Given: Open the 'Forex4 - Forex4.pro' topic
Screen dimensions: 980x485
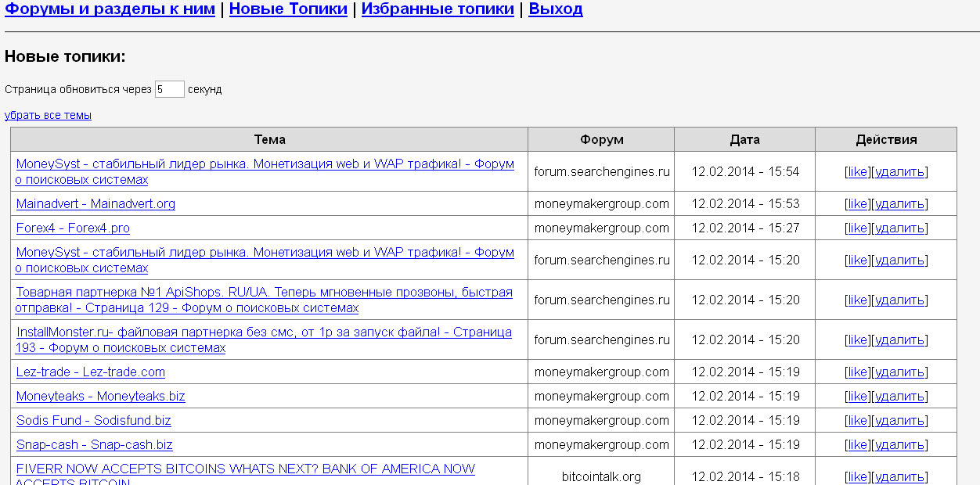Looking at the screenshot, I should (x=73, y=228).
